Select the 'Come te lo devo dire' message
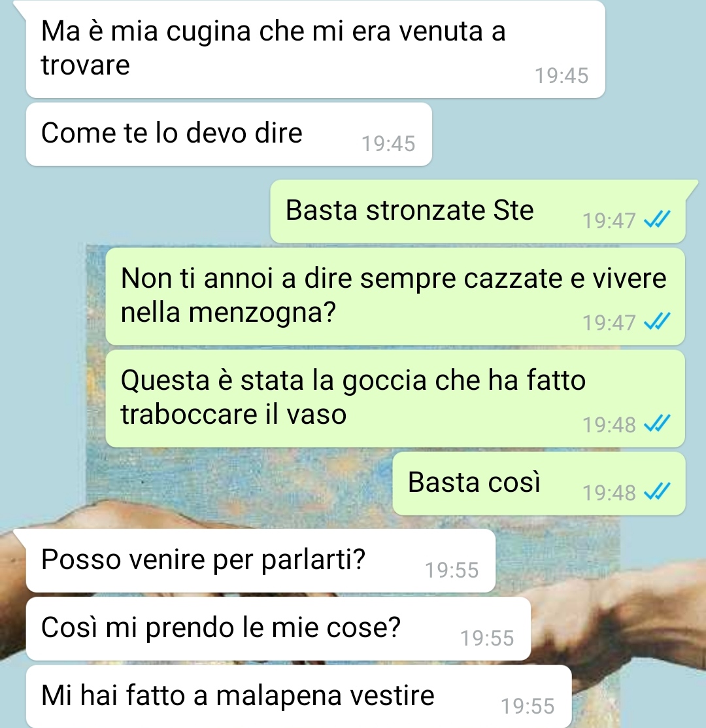The width and height of the screenshot is (706, 728). (x=229, y=134)
